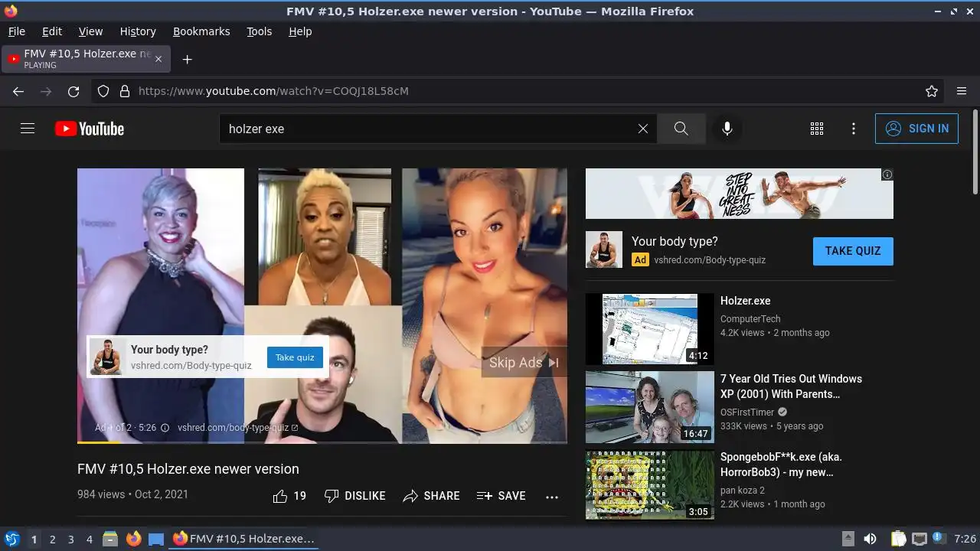Click the Step Into Greatness banner ad
The width and height of the screenshot is (980, 551).
[740, 194]
